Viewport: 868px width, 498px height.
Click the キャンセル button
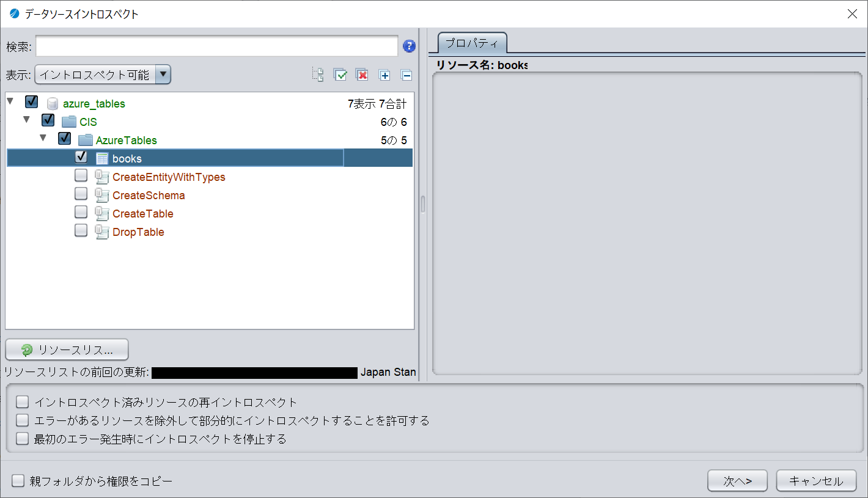click(x=816, y=480)
